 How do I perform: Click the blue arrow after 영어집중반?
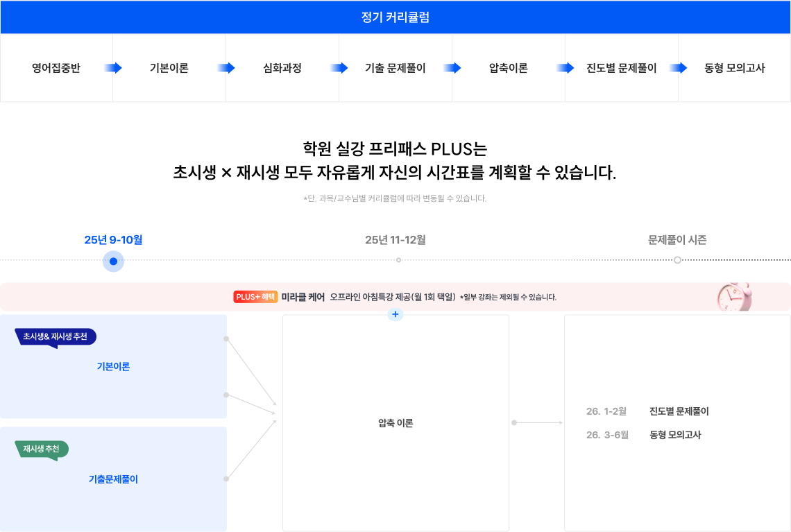[113, 67]
